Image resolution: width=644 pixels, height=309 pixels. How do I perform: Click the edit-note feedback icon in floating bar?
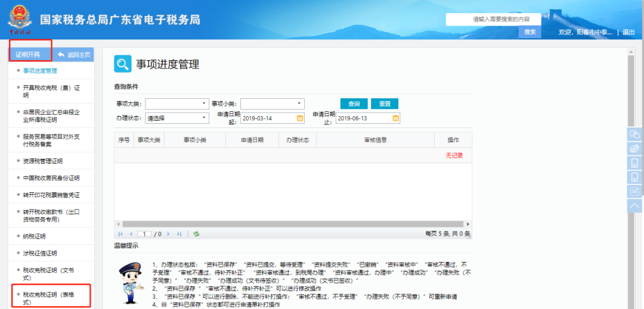tap(635, 191)
